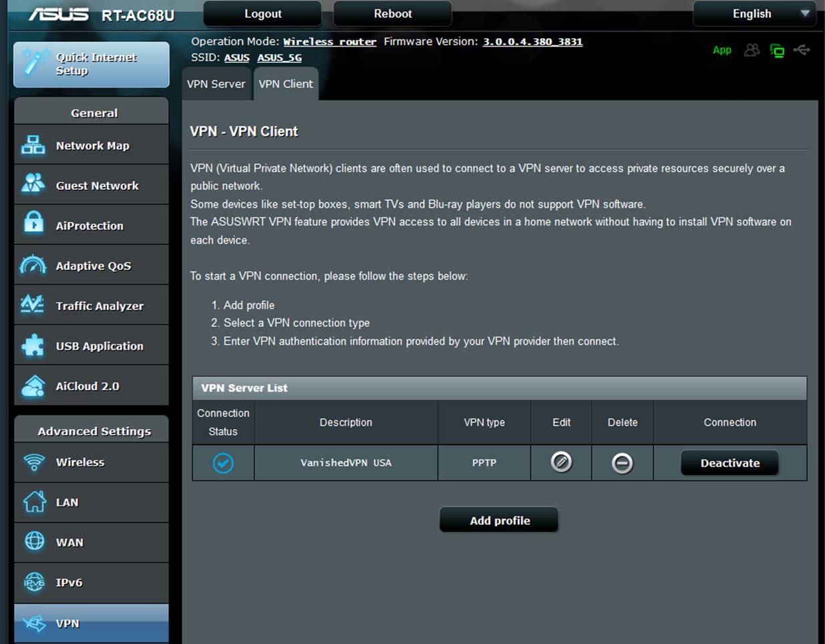825x644 pixels.
Task: Open the English language dropdown
Action: click(x=754, y=13)
